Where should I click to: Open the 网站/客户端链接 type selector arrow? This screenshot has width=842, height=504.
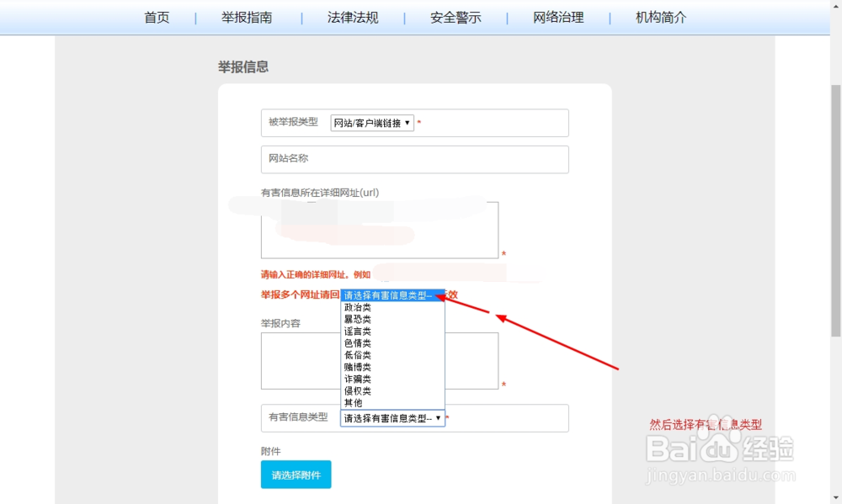click(408, 122)
